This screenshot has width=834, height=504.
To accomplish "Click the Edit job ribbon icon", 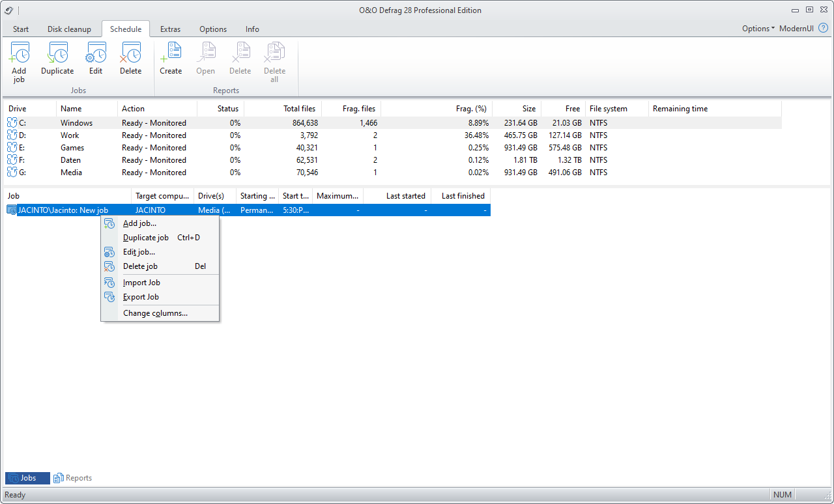I will 96,53.
